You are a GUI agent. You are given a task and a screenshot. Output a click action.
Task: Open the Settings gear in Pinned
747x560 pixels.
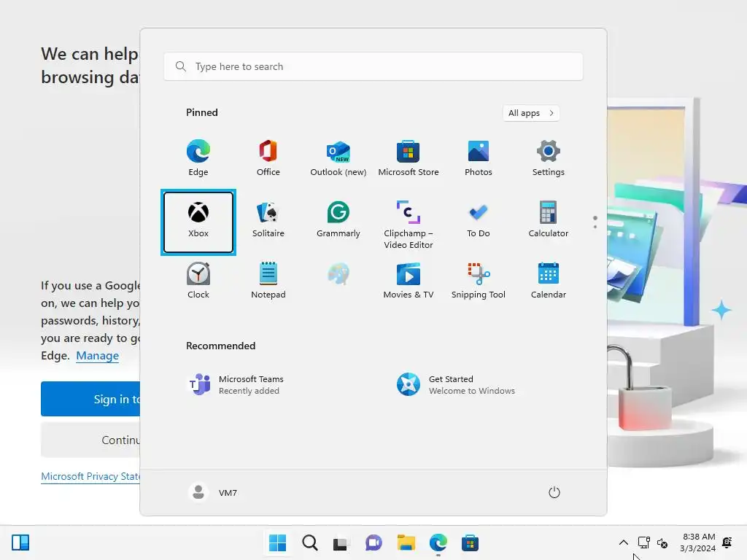549,158
